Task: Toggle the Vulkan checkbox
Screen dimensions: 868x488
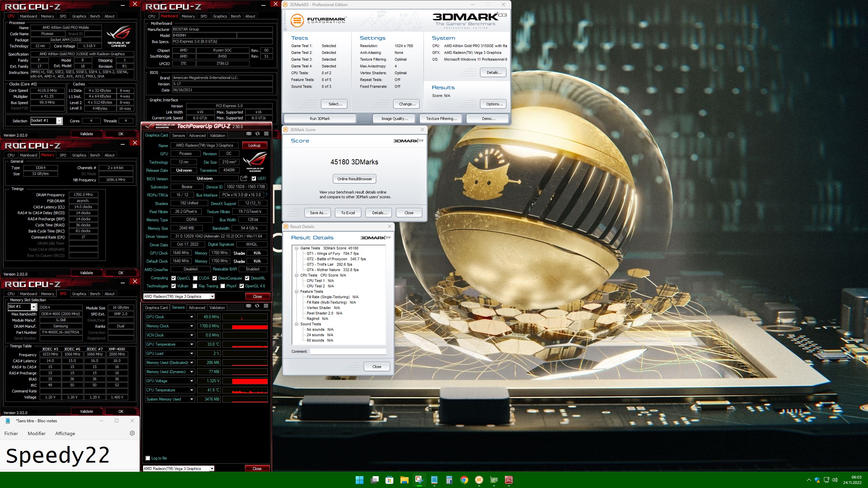Action: tap(174, 286)
